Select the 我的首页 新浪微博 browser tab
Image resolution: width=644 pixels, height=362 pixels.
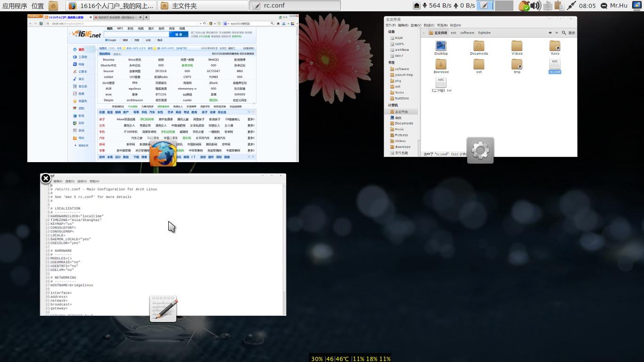pyautogui.click(x=117, y=17)
